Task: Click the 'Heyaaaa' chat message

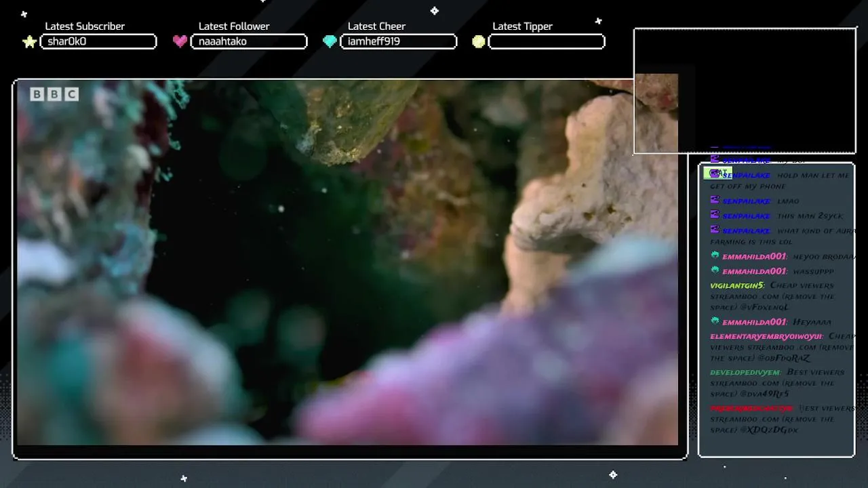Action: (x=812, y=321)
